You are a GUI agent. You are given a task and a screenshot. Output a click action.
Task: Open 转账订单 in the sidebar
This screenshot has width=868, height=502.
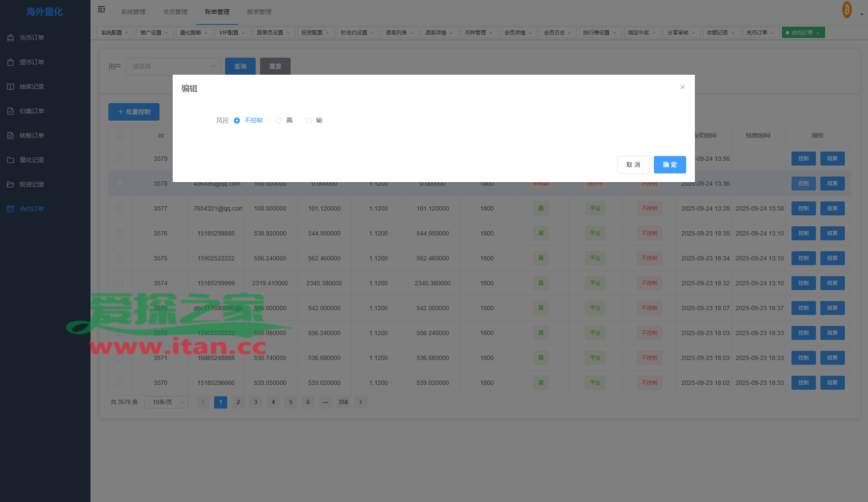[x=31, y=135]
